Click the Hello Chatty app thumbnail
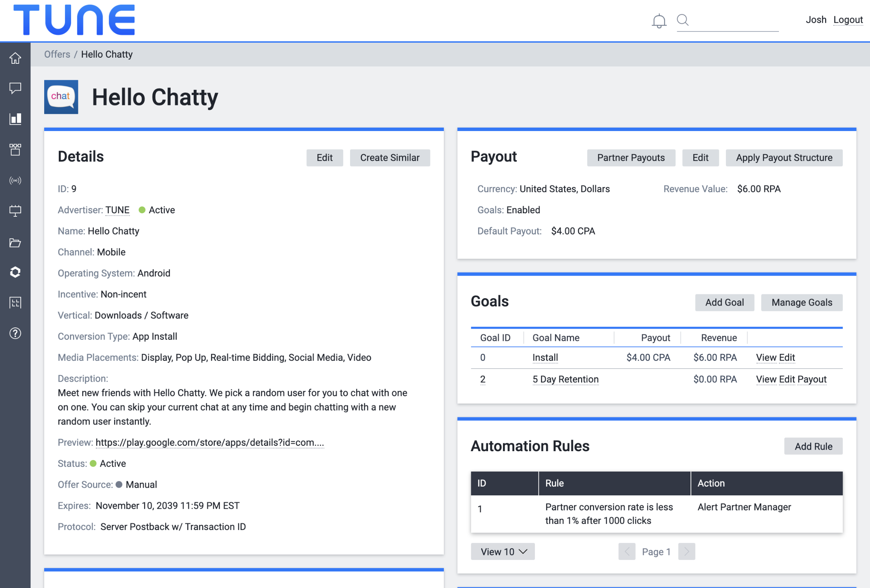870x588 pixels. click(61, 97)
